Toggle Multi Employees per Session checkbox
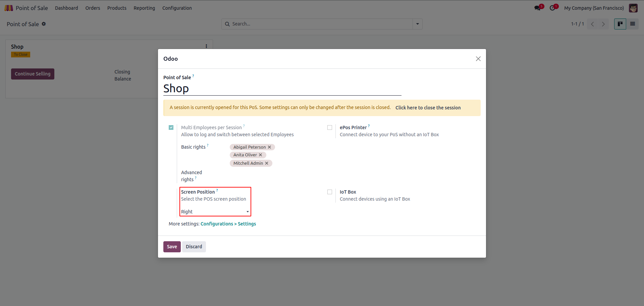644x306 pixels. [171, 127]
